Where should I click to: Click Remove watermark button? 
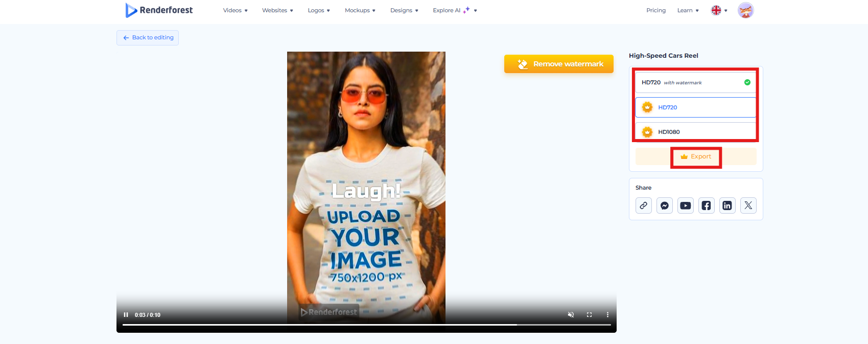(x=559, y=64)
